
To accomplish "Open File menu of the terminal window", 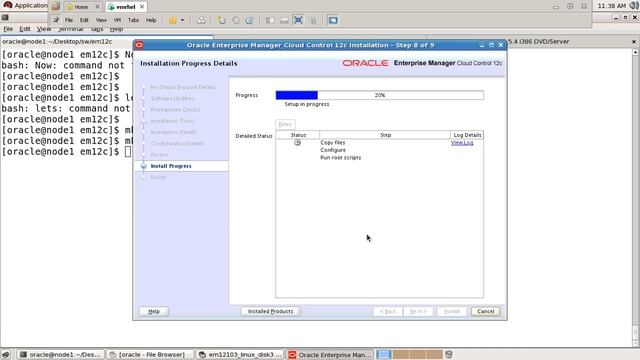I will coord(8,29).
